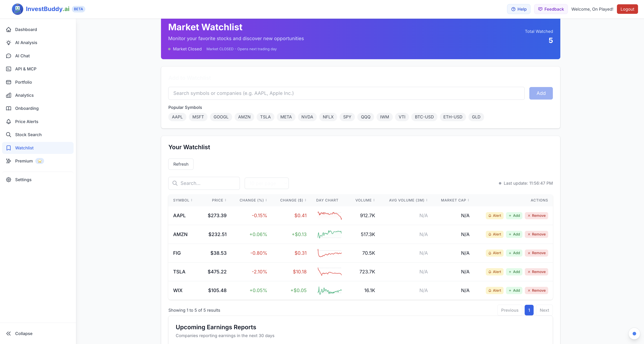Image resolution: width=644 pixels, height=344 pixels.
Task: Sort by Volume column
Action: click(365, 200)
